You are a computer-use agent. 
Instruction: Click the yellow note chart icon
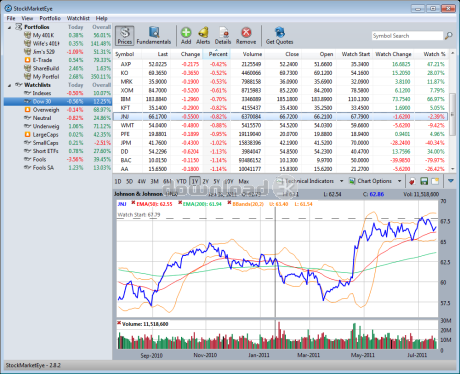pos(435,181)
